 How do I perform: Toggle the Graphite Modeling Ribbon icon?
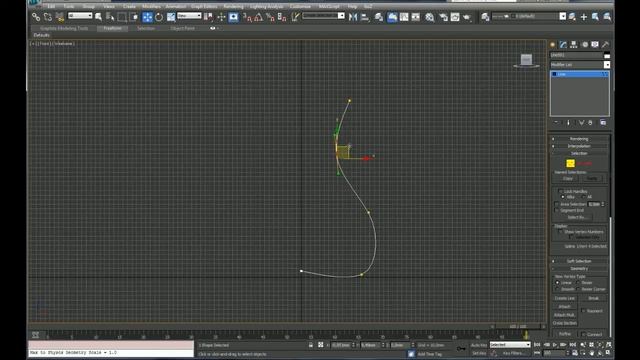coord(392,17)
